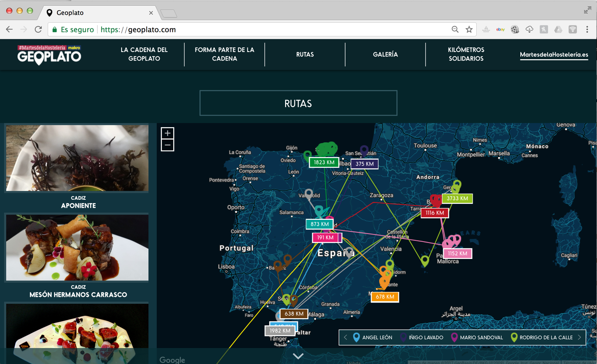Image resolution: width=597 pixels, height=364 pixels.
Task: Open La Cadena del Geoplato menu
Action: [x=144, y=54]
